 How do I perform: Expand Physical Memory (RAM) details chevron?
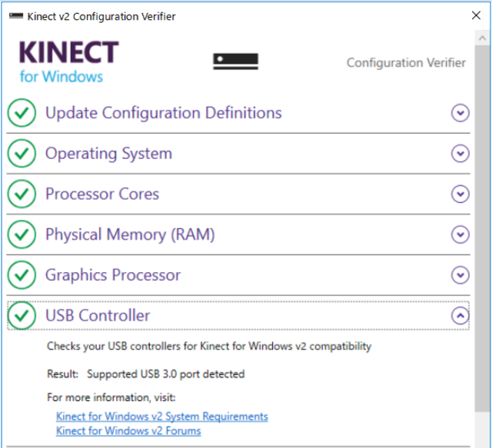tap(460, 234)
